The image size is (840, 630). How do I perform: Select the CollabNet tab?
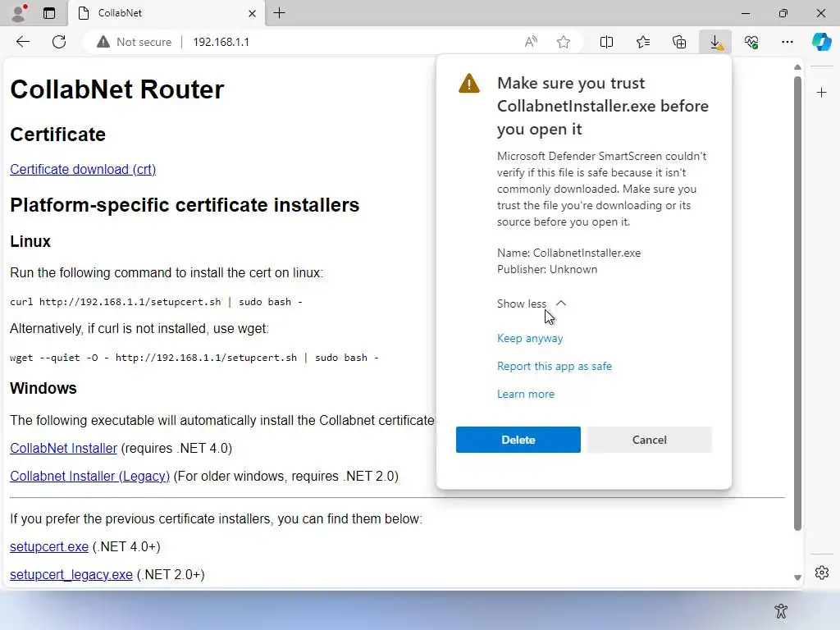pyautogui.click(x=166, y=13)
